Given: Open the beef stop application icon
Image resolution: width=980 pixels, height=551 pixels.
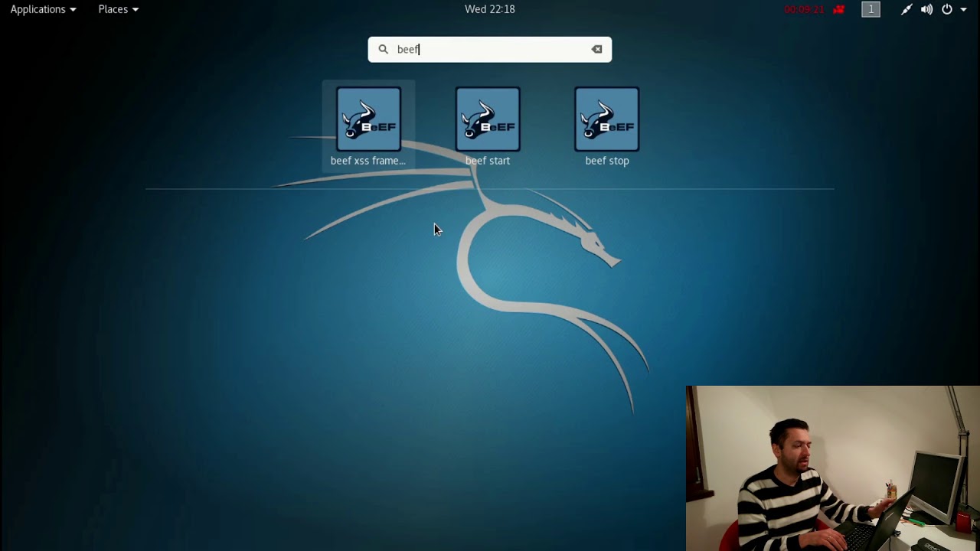Looking at the screenshot, I should pyautogui.click(x=607, y=119).
